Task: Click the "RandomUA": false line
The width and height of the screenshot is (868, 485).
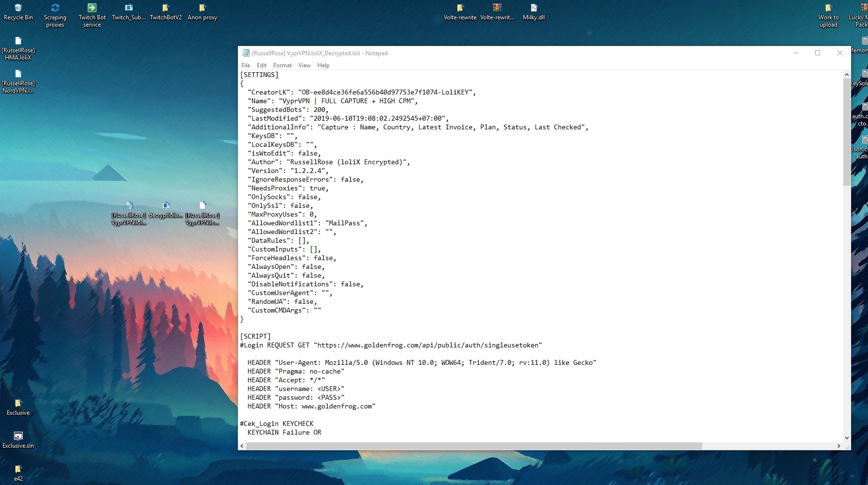Action: coord(282,301)
